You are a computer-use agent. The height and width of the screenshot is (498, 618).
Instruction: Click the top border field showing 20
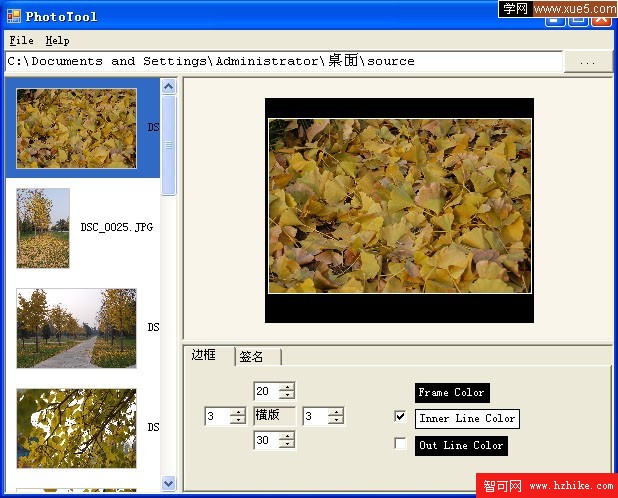pos(267,391)
